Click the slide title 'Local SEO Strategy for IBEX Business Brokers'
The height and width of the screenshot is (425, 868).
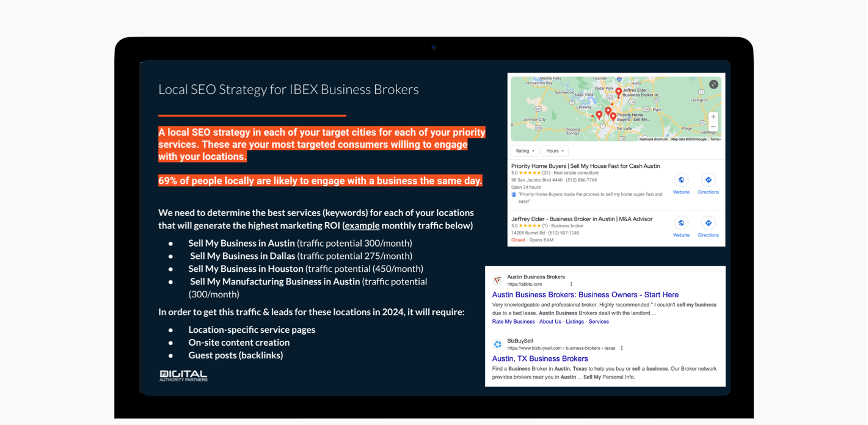(x=288, y=90)
